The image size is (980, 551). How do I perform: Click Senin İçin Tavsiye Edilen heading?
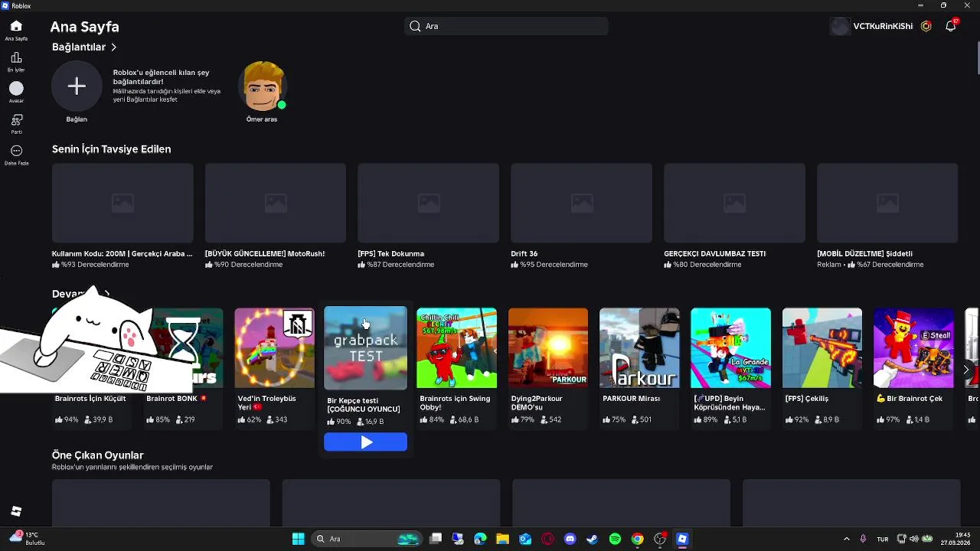pyautogui.click(x=112, y=149)
